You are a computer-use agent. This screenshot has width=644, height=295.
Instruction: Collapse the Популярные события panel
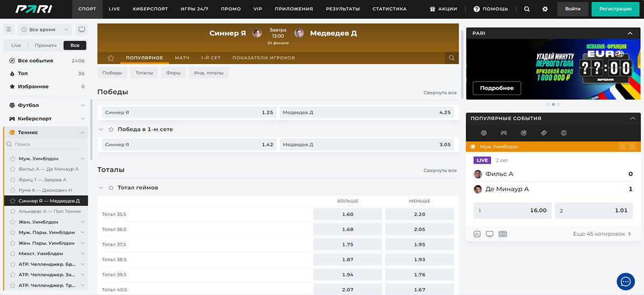coord(632,118)
